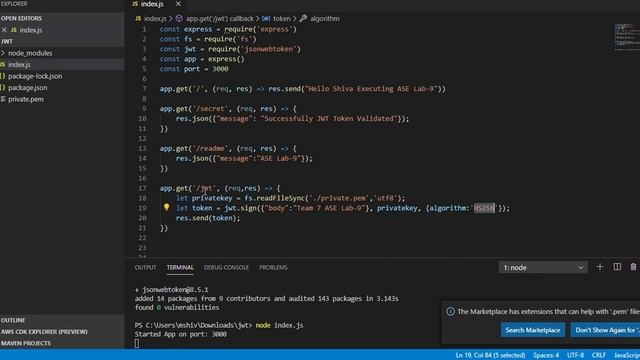Expand the node_modules folder
The image size is (640, 360).
tap(30, 53)
